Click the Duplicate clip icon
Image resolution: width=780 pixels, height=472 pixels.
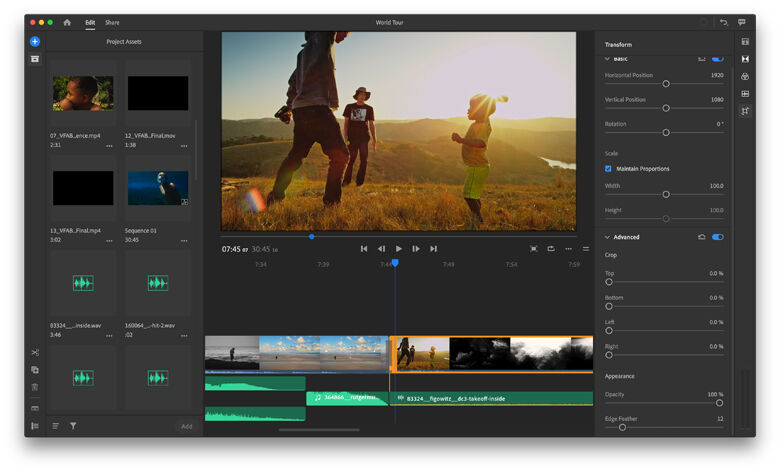click(35, 370)
